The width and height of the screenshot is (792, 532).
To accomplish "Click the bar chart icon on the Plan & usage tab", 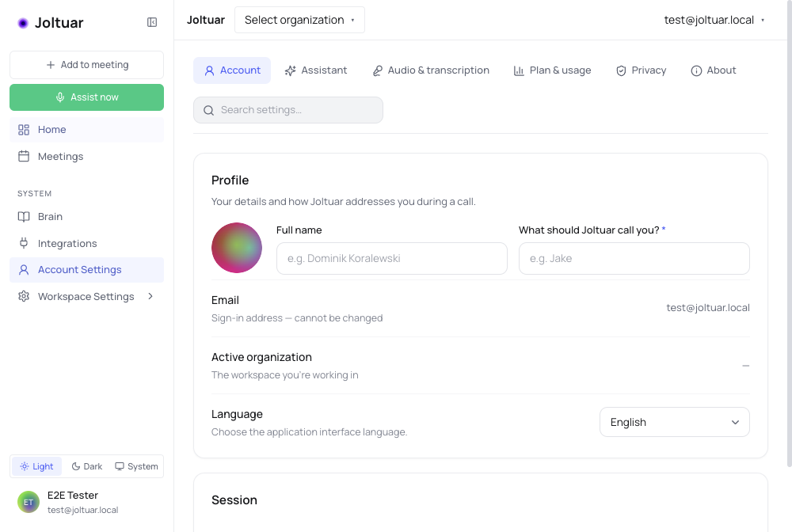I will point(519,70).
